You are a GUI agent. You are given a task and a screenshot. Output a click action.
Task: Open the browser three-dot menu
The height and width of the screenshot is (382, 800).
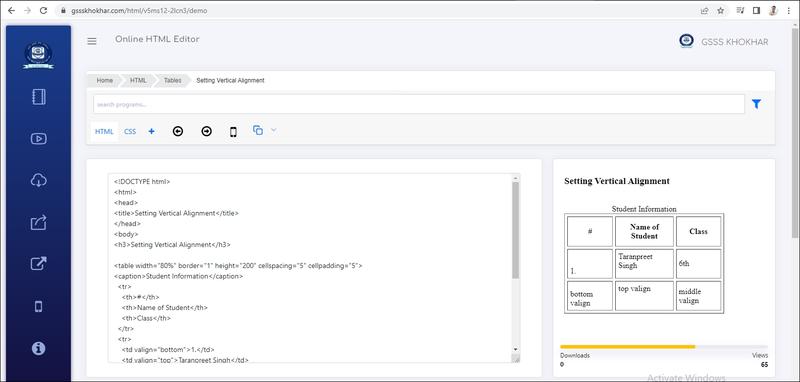(x=790, y=10)
